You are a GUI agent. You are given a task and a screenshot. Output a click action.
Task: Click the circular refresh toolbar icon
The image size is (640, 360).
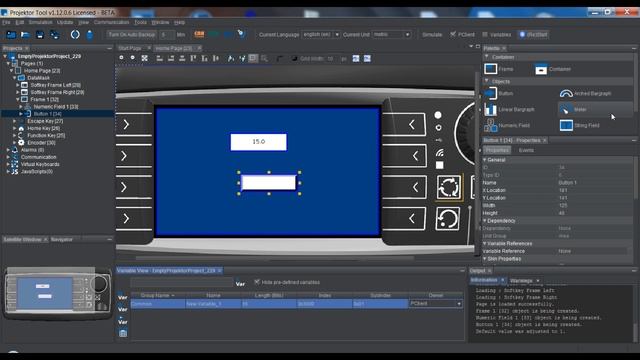pyautogui.click(x=75, y=35)
